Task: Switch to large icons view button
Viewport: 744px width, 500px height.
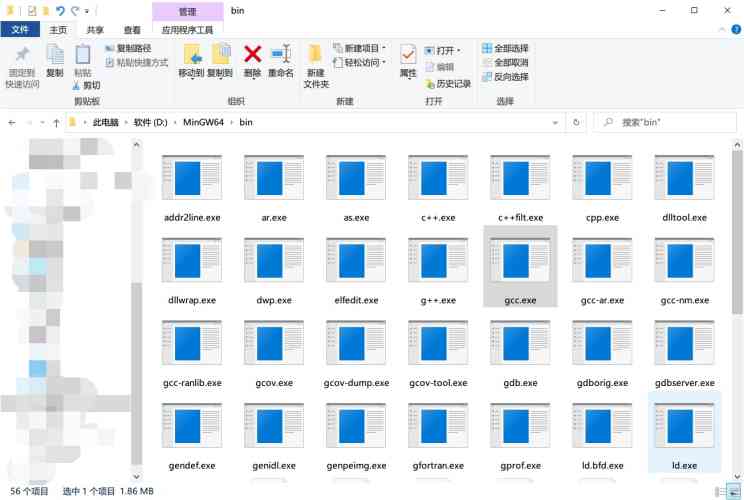Action: [x=735, y=492]
